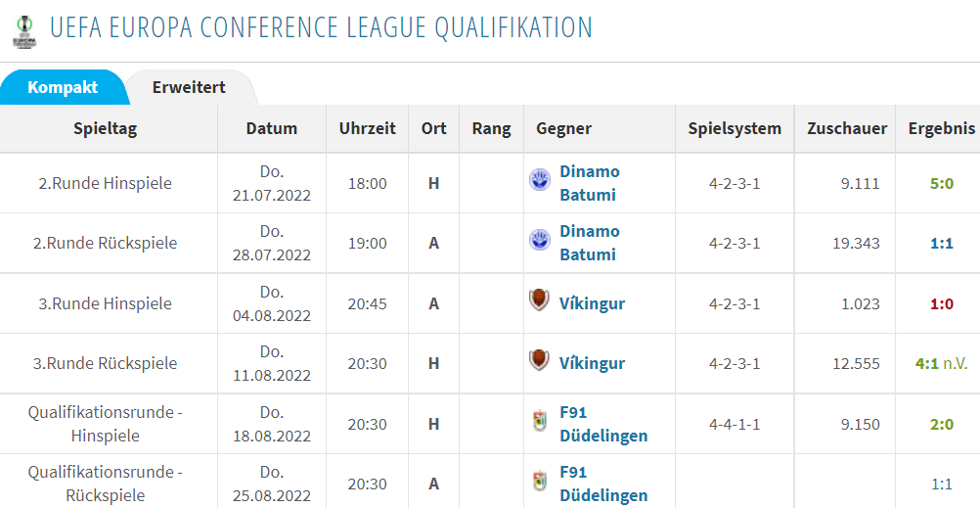Click the Dinamo Batumi crest in the return-leg row
Viewport: 980px width, 508px height.
[x=539, y=240]
